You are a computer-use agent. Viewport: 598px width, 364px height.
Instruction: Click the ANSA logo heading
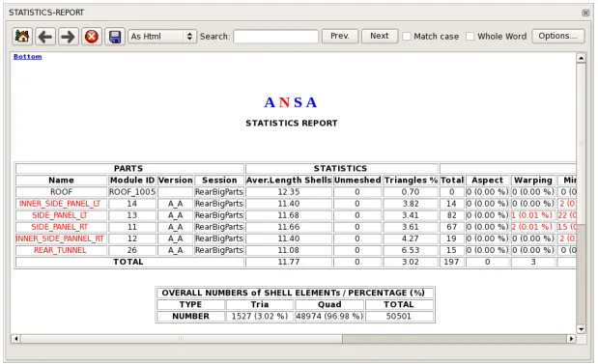pyautogui.click(x=291, y=102)
